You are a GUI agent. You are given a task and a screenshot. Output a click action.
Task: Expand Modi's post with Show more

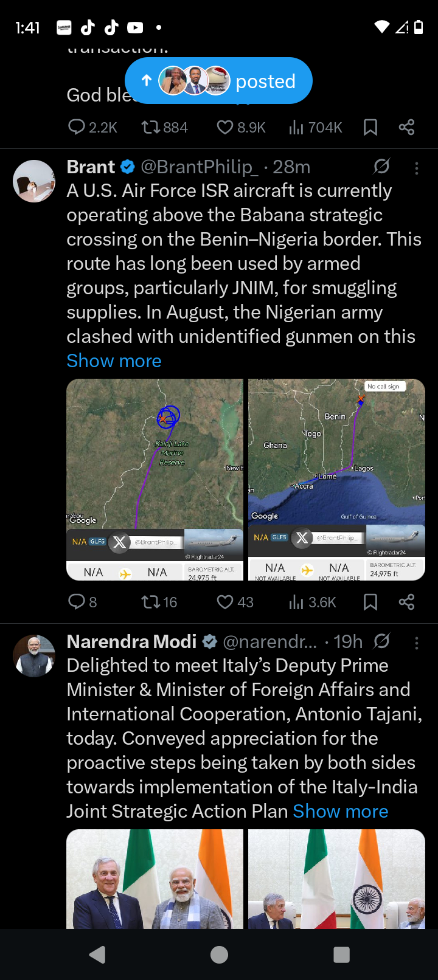pos(340,811)
